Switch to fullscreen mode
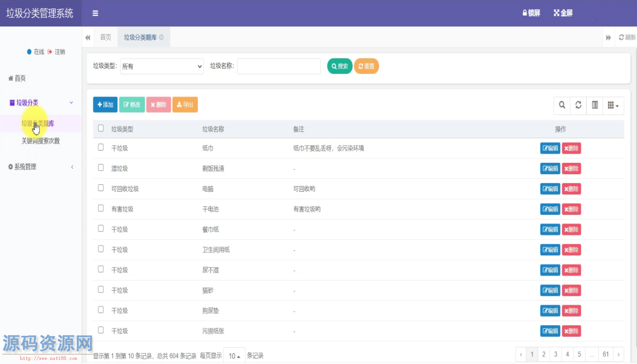Viewport: 637px width, 364px height. click(x=563, y=13)
